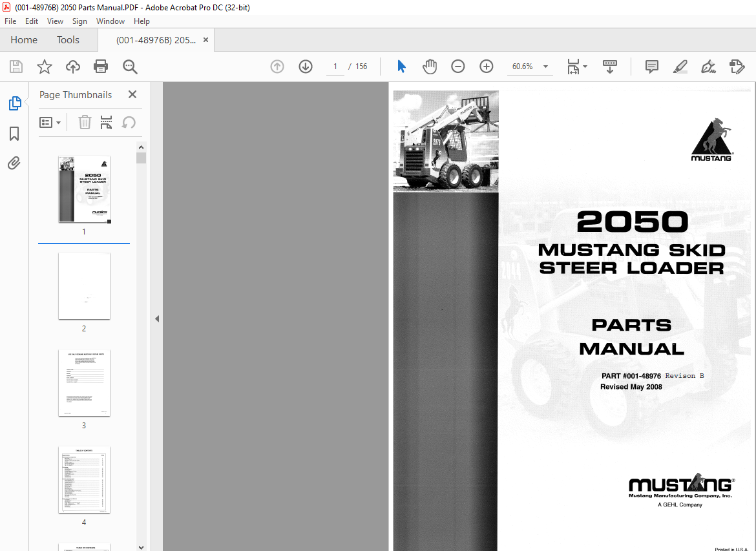Select the page 3 thumbnail
The height and width of the screenshot is (551, 756).
(84, 384)
